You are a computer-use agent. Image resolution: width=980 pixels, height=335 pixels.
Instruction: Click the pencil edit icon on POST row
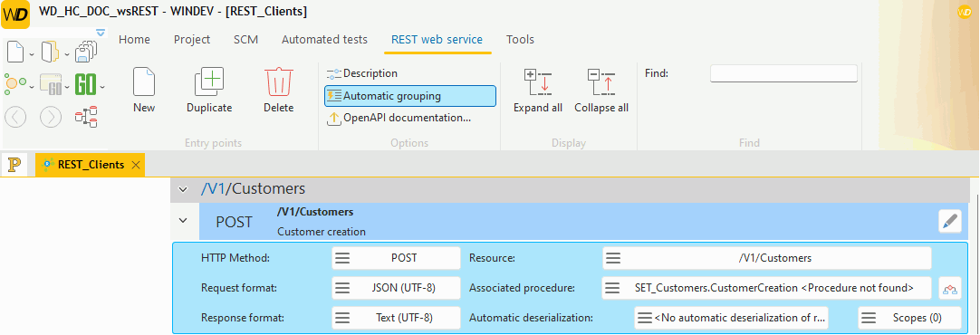pos(950,221)
